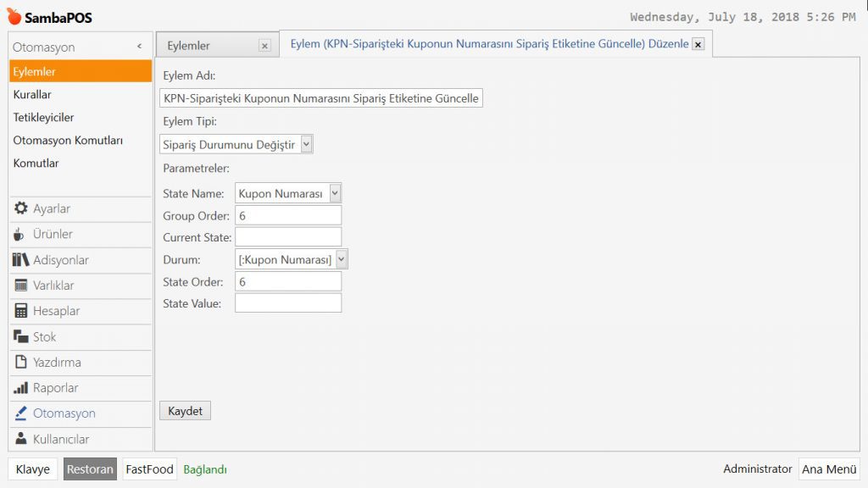
Task: Open Ürünler via its cup icon
Action: point(19,235)
